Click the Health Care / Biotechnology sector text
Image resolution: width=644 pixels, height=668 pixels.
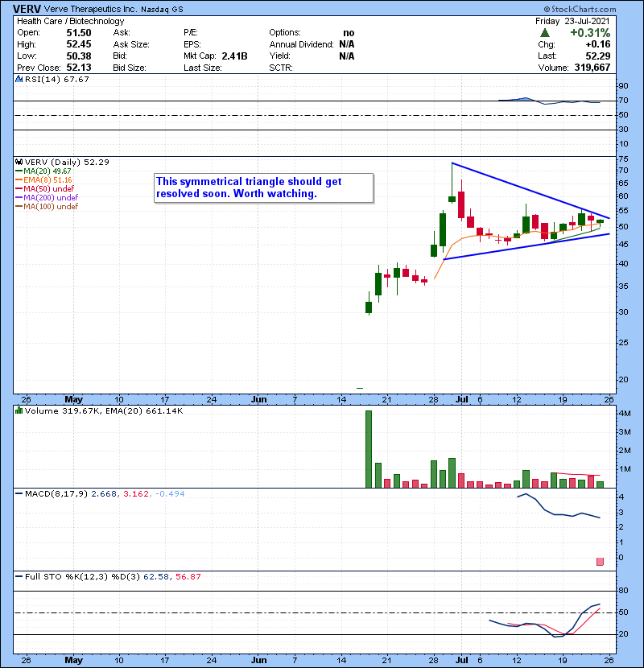(70, 21)
